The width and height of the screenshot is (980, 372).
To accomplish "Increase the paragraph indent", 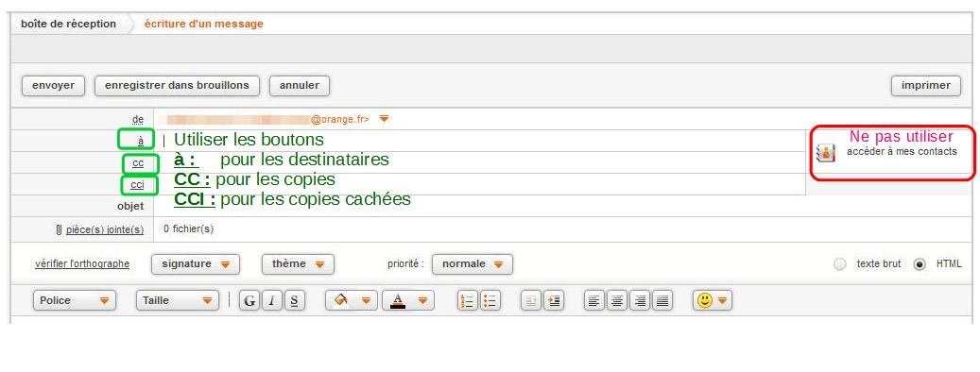I will coord(554,301).
